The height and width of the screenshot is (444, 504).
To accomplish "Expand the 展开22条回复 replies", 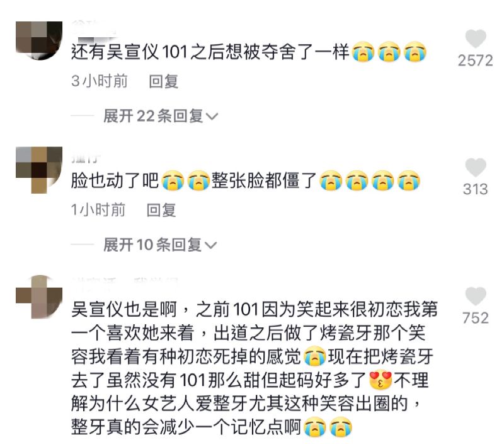I will (161, 116).
